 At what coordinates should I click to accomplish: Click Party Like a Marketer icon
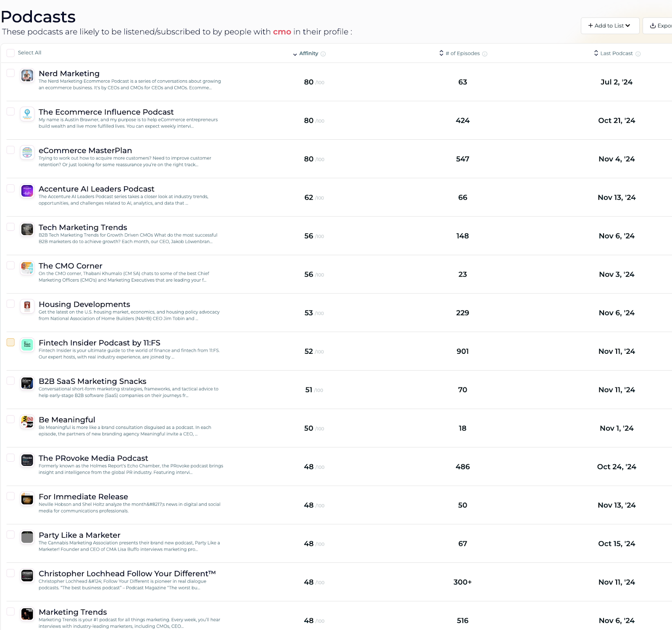click(27, 538)
